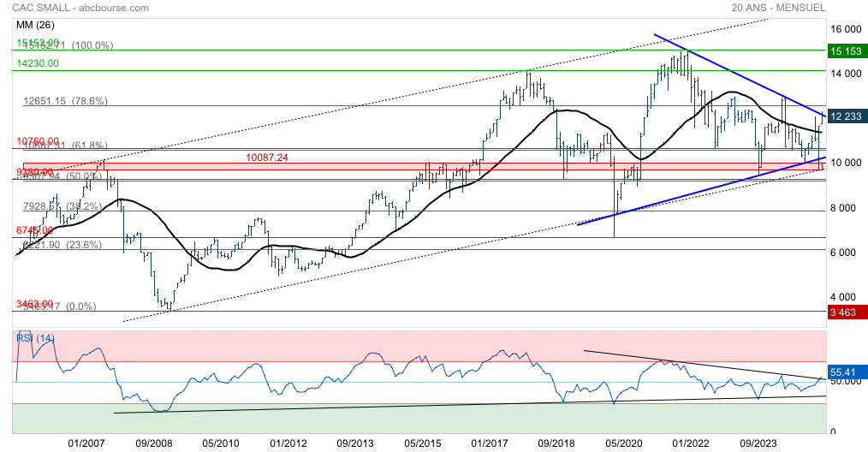Click the 12651.15 (78.6%) Fibonacci label
This screenshot has width=868, height=452.
pyautogui.click(x=65, y=101)
